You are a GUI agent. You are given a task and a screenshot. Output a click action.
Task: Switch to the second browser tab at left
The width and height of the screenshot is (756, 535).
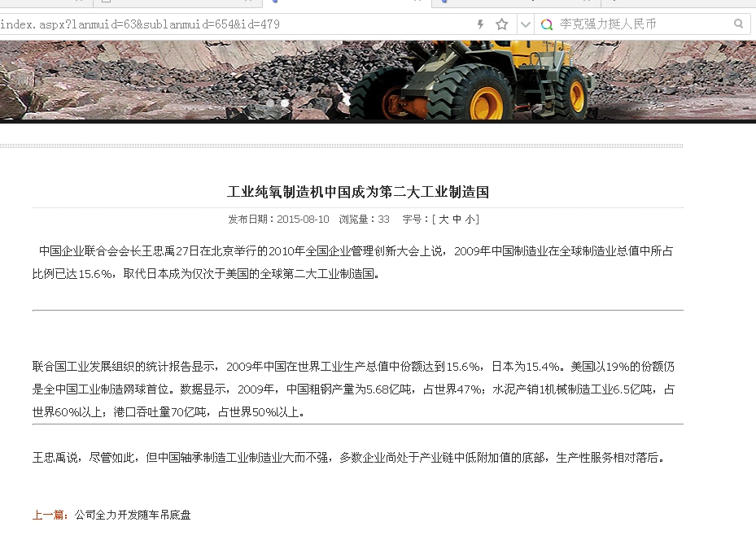click(x=122, y=2)
